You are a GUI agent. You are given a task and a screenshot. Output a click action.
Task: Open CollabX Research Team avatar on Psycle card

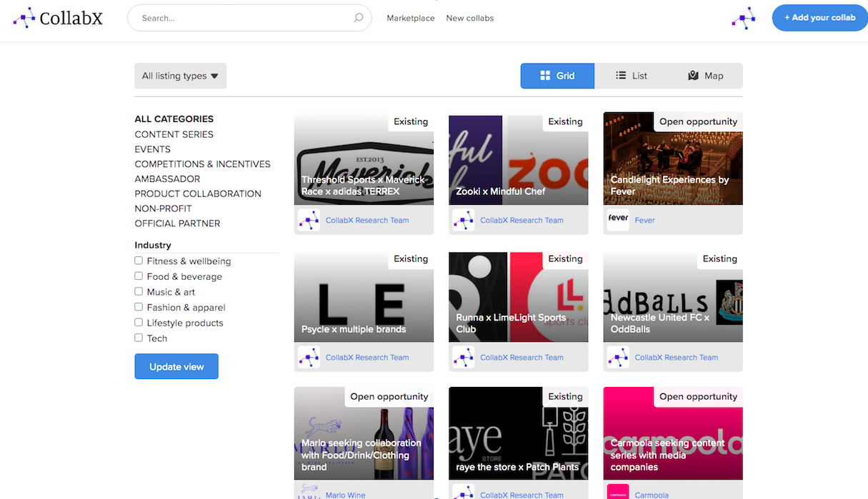click(309, 357)
